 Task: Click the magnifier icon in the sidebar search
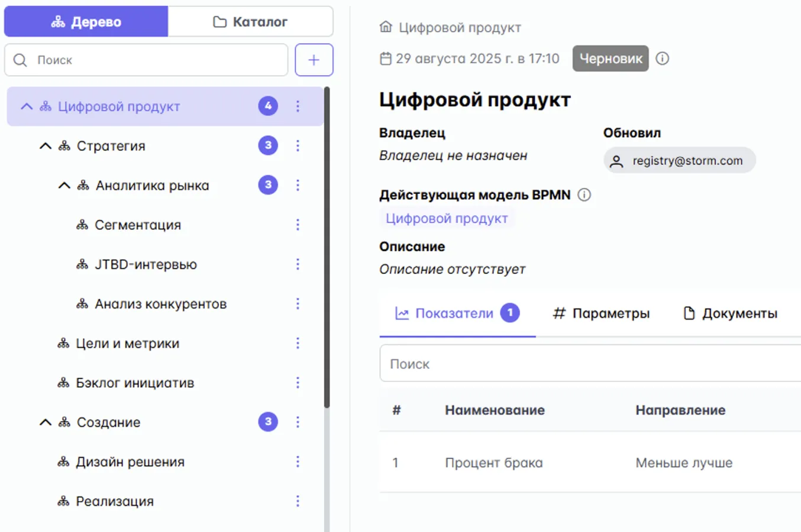(20, 60)
